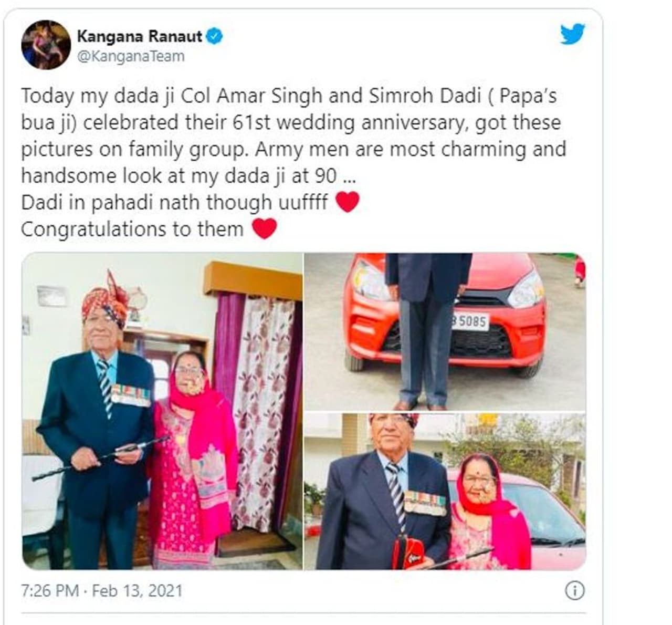Open the large couple photo indoors
The width and height of the screenshot is (672, 625).
[162, 411]
